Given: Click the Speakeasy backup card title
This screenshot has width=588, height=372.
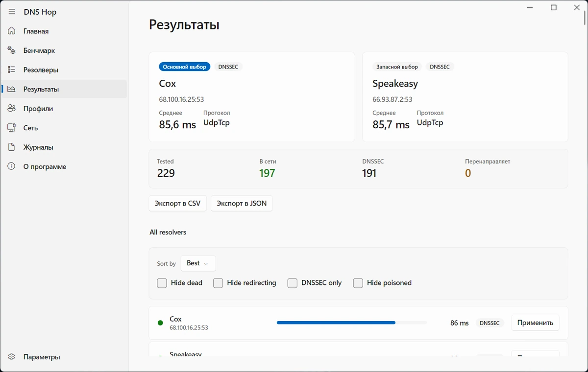Looking at the screenshot, I should [395, 84].
